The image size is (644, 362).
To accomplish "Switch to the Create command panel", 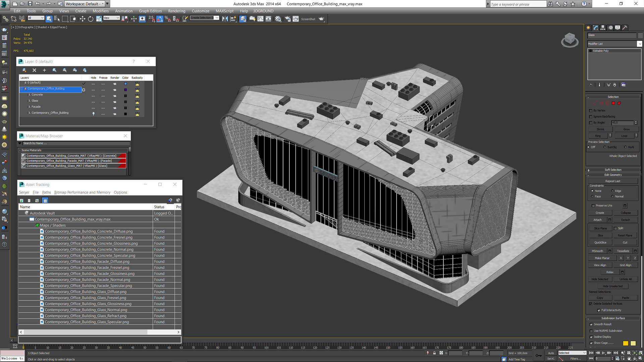I will pyautogui.click(x=588, y=28).
